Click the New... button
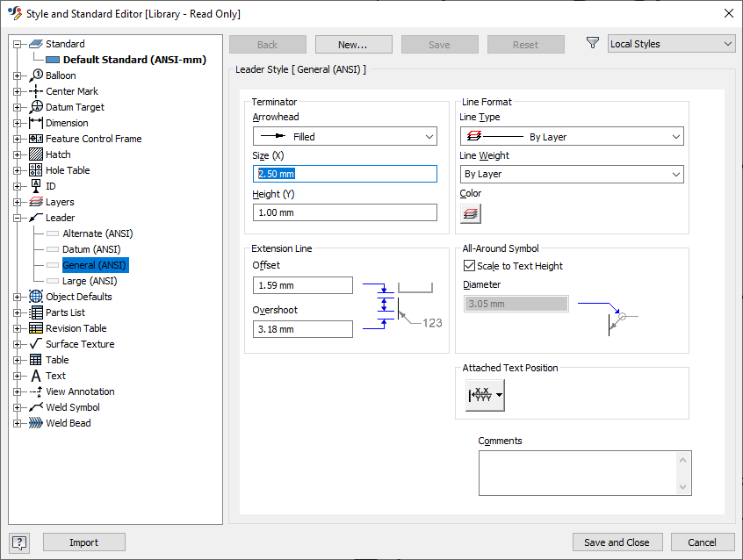The height and width of the screenshot is (560, 743). coord(353,44)
